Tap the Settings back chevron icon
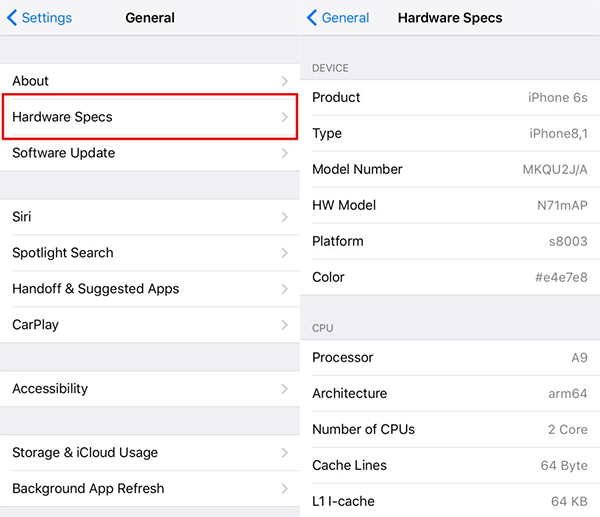 [12, 18]
